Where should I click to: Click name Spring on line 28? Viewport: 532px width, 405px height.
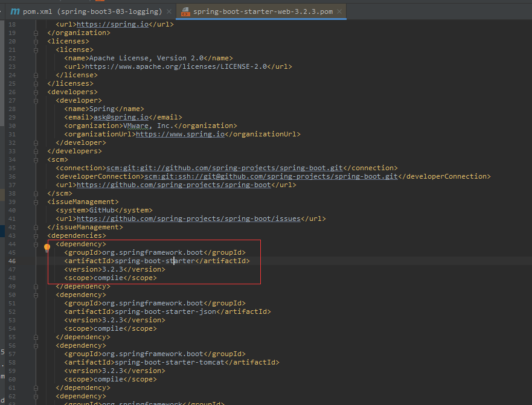click(x=102, y=109)
